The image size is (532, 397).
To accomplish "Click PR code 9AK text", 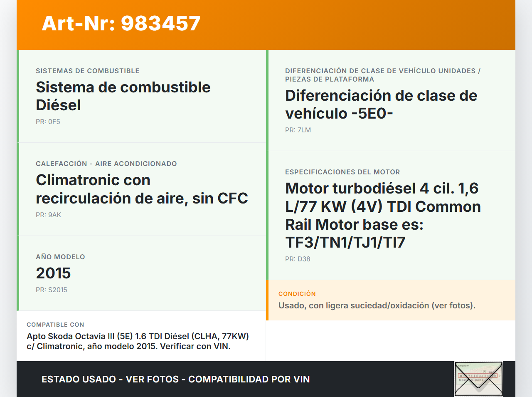I will point(48,215).
